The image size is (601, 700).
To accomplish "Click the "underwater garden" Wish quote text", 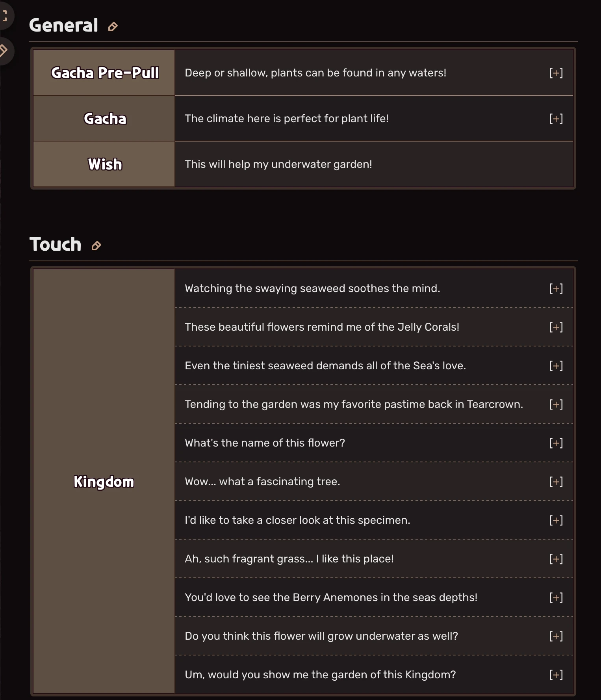I will [x=278, y=164].
